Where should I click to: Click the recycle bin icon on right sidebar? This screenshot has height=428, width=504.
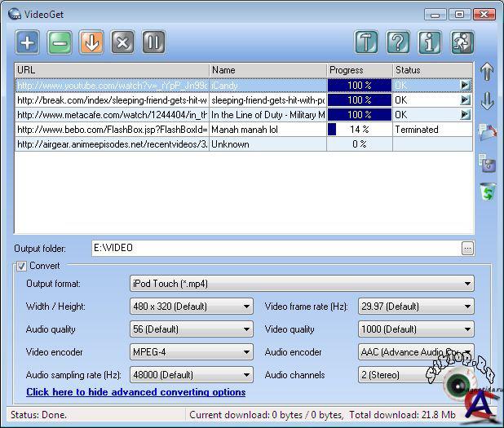[488, 192]
